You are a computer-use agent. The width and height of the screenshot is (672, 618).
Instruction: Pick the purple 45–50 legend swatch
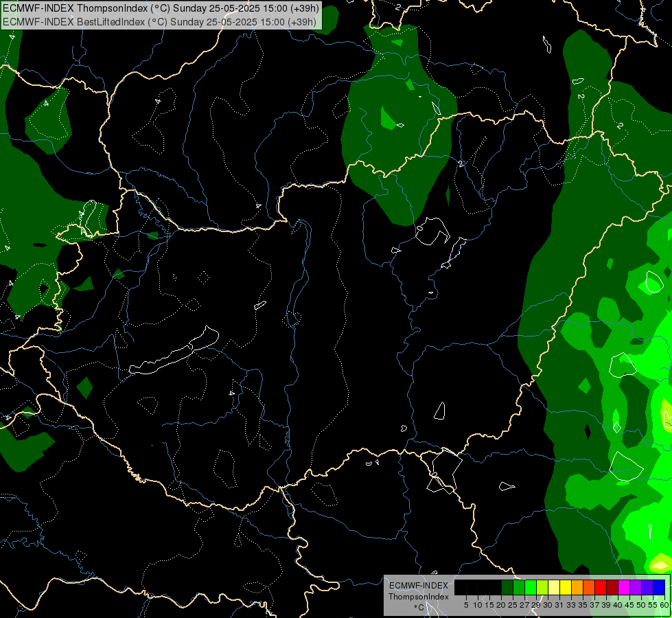pos(636,587)
